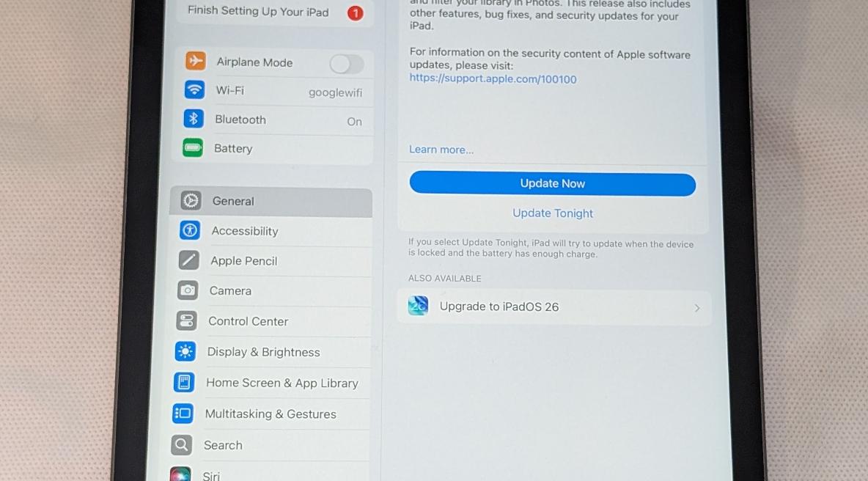The width and height of the screenshot is (868, 481).
Task: Tap the Display & Brightness sun icon
Action: click(x=185, y=351)
